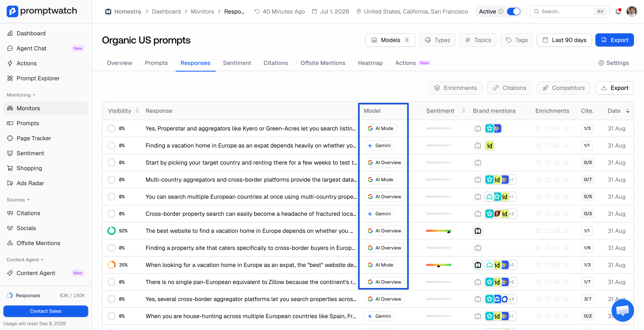Click the calendar icon beside Jul 1, 2026

click(315, 11)
